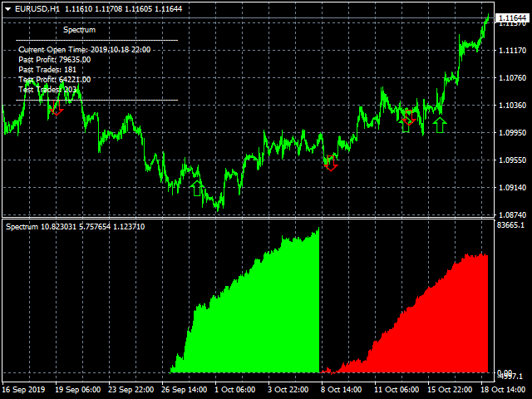Click the Spectrum heading in the info panel
The height and width of the screenshot is (399, 532).
(x=80, y=30)
